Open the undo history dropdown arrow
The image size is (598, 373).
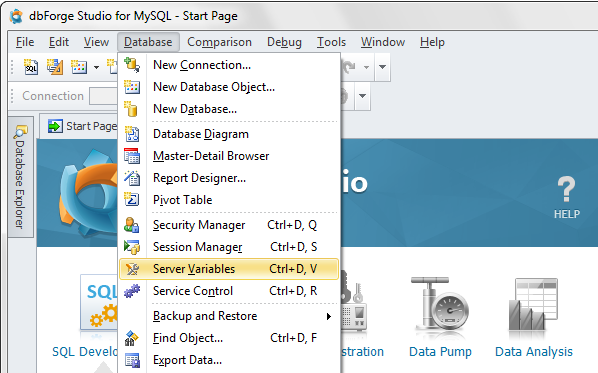tap(366, 68)
